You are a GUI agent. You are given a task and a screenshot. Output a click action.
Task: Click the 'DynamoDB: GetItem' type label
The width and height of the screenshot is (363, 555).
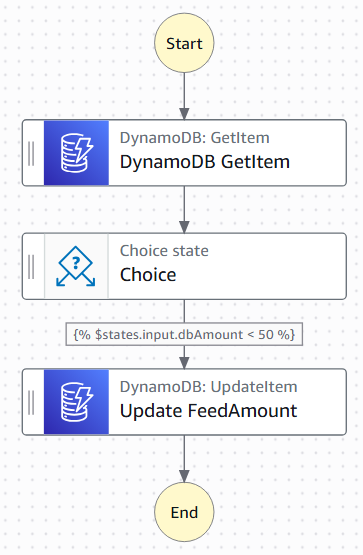click(195, 138)
